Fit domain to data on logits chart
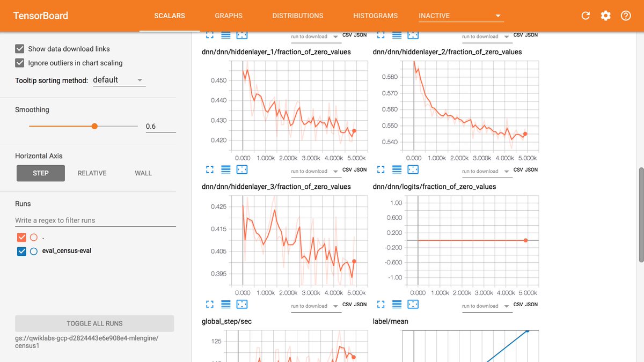The width and height of the screenshot is (644, 362). (x=413, y=304)
